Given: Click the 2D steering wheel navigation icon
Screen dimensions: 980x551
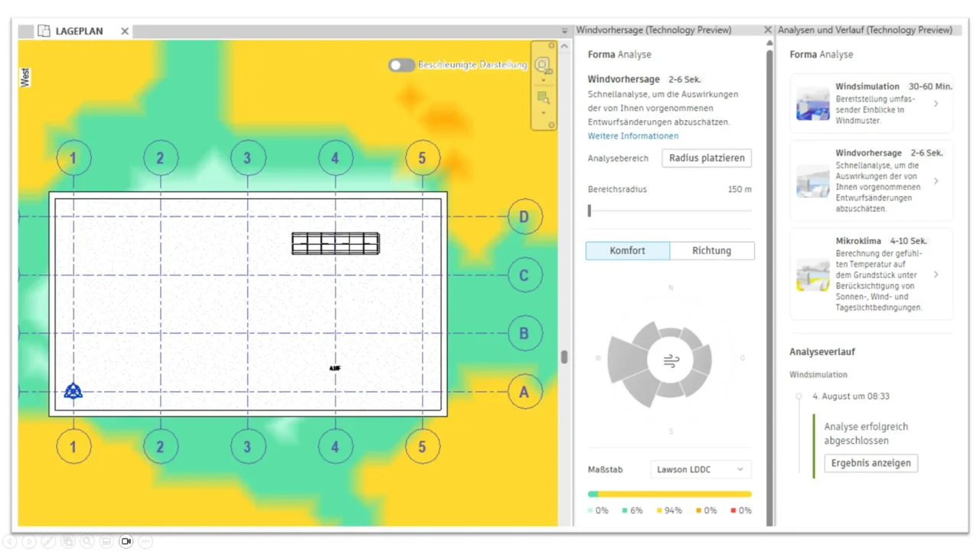Looking at the screenshot, I should 543,65.
